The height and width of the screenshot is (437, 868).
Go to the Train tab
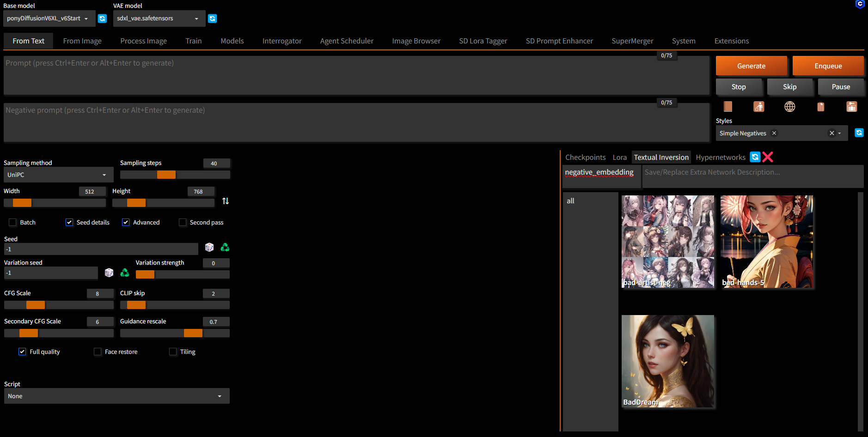click(194, 41)
